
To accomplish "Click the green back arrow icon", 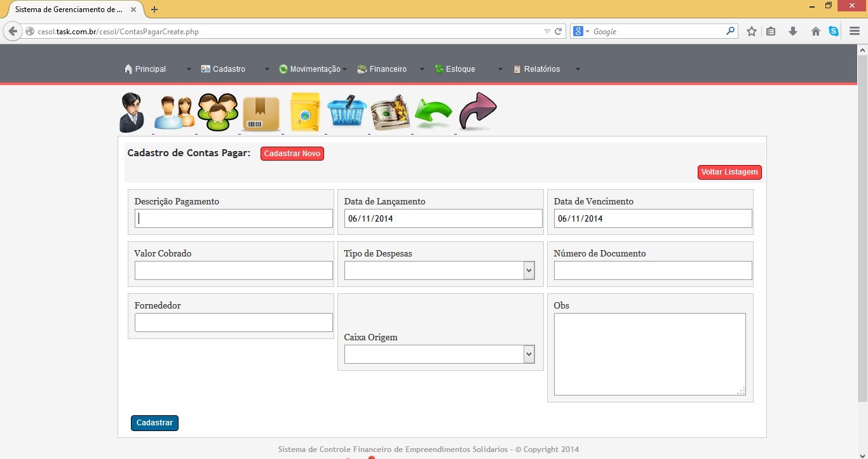I will tap(433, 114).
